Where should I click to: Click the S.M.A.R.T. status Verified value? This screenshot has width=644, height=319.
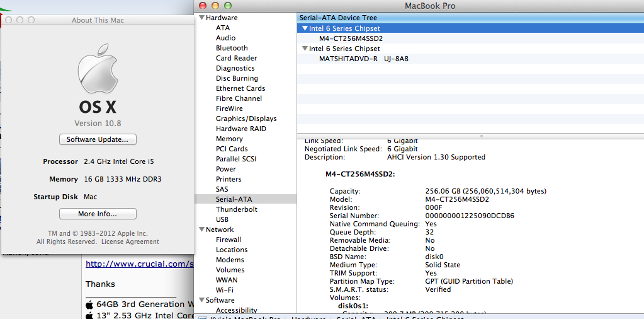(438, 289)
